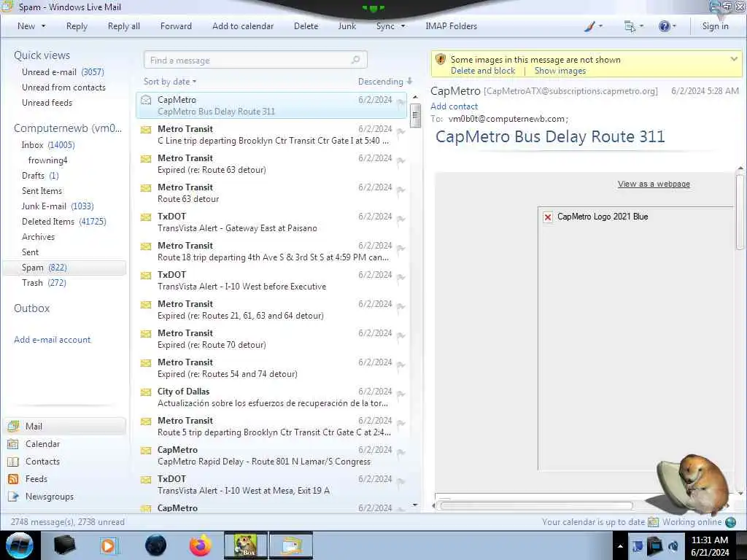Click Reply in the toolbar
The image size is (747, 560).
pos(77,26)
